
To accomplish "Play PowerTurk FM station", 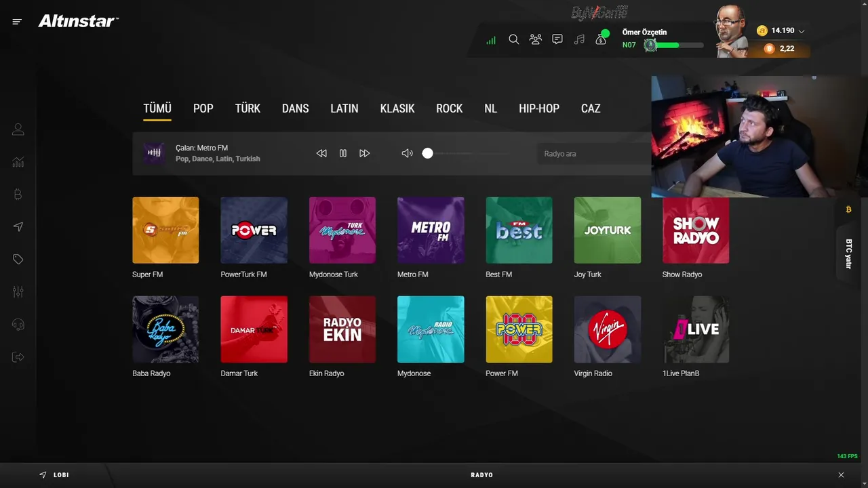I will click(254, 230).
